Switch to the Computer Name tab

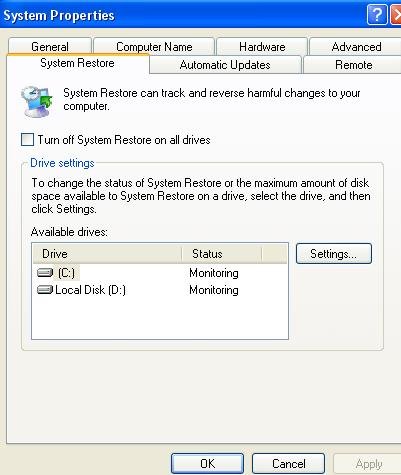[154, 46]
